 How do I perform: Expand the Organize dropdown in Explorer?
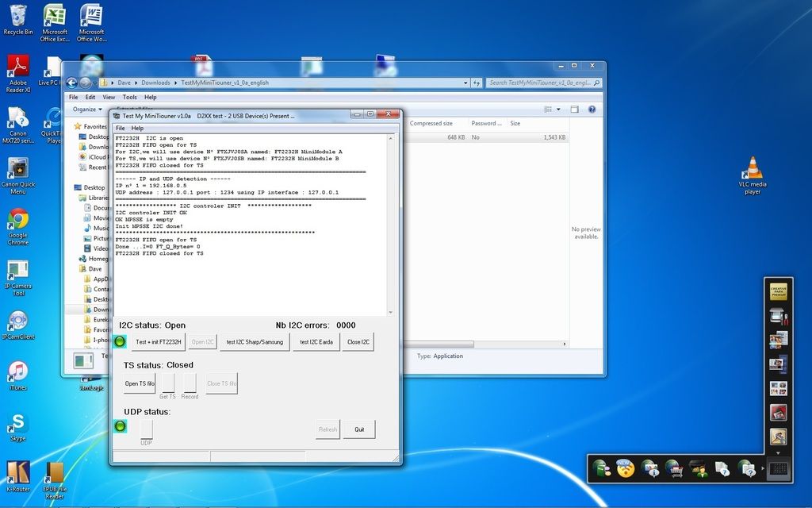coord(87,110)
